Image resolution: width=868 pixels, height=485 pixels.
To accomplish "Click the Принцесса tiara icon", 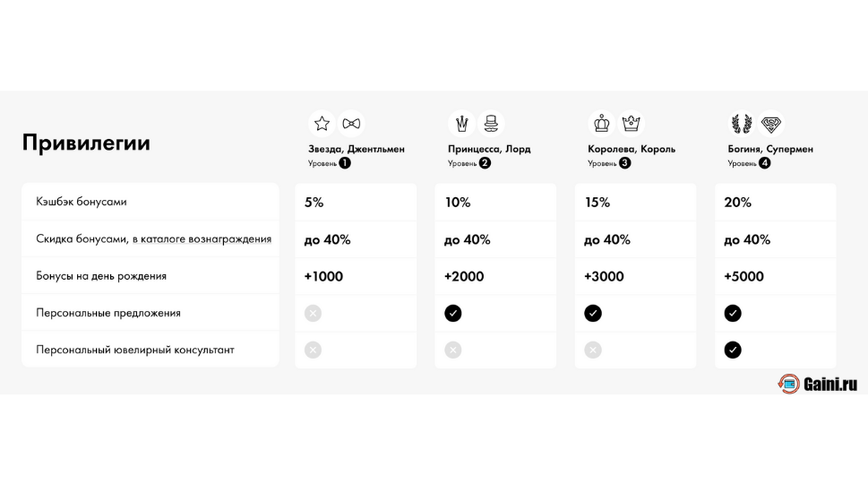I will [x=462, y=124].
